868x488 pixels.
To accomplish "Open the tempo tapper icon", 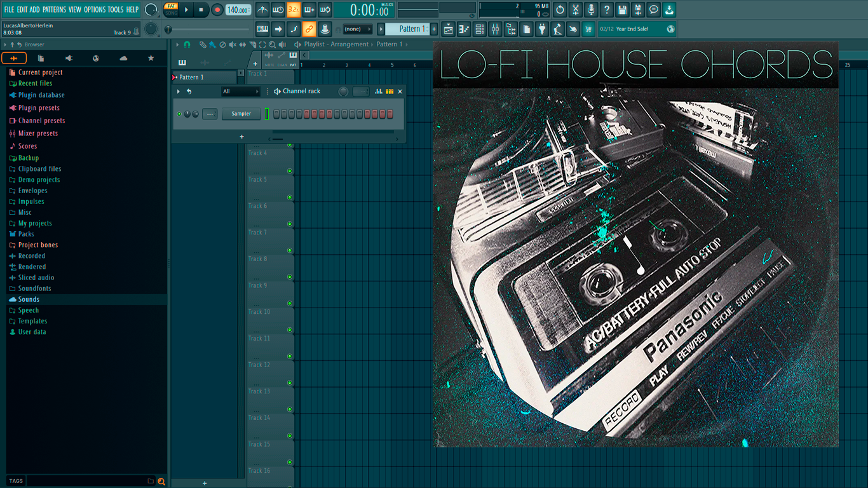I will (557, 29).
